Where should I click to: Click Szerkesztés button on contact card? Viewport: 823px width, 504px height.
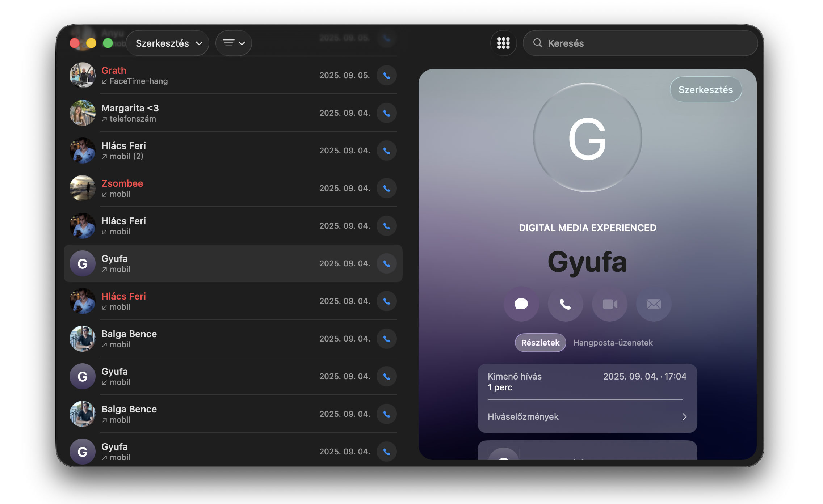[x=705, y=89]
